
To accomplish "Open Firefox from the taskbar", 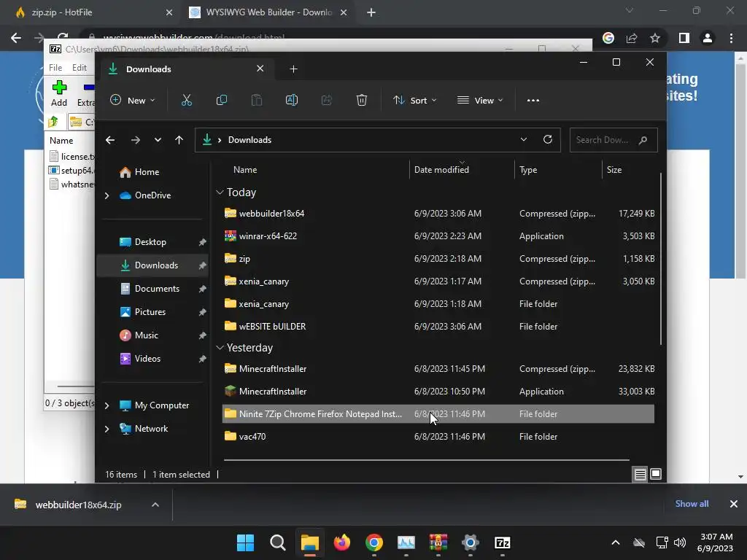I will point(342,542).
